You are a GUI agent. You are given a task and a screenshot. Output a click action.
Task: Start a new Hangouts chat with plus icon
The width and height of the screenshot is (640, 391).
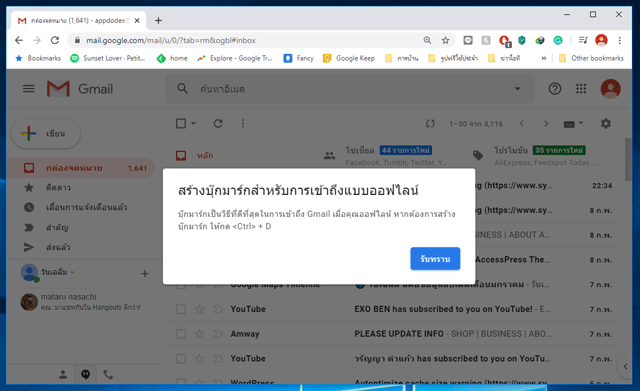(144, 273)
